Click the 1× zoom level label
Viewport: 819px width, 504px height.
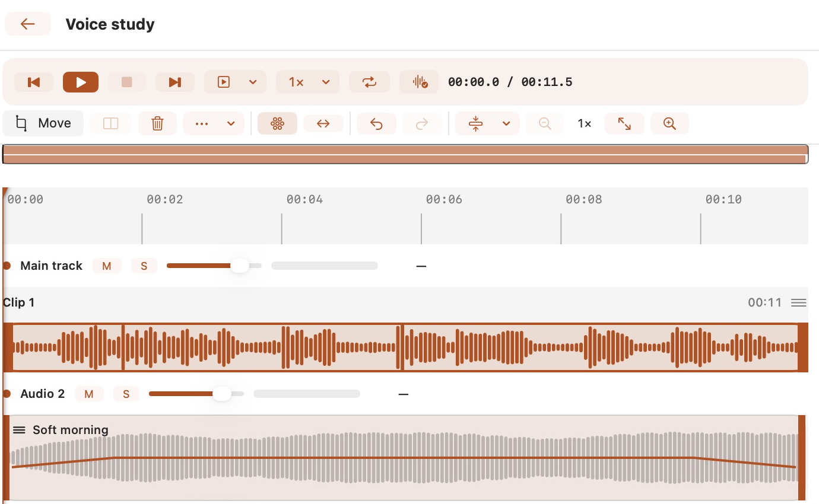click(x=585, y=123)
